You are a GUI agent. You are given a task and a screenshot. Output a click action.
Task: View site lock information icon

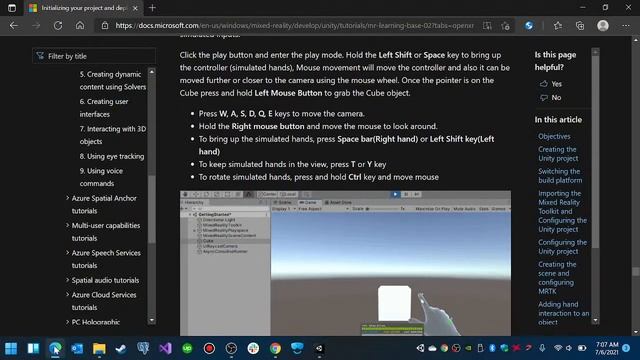105,25
